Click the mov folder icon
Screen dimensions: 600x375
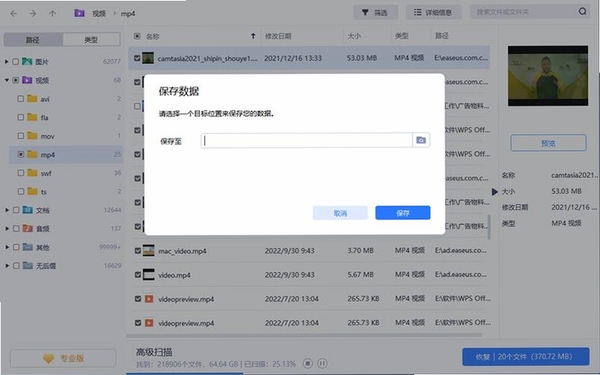[32, 135]
